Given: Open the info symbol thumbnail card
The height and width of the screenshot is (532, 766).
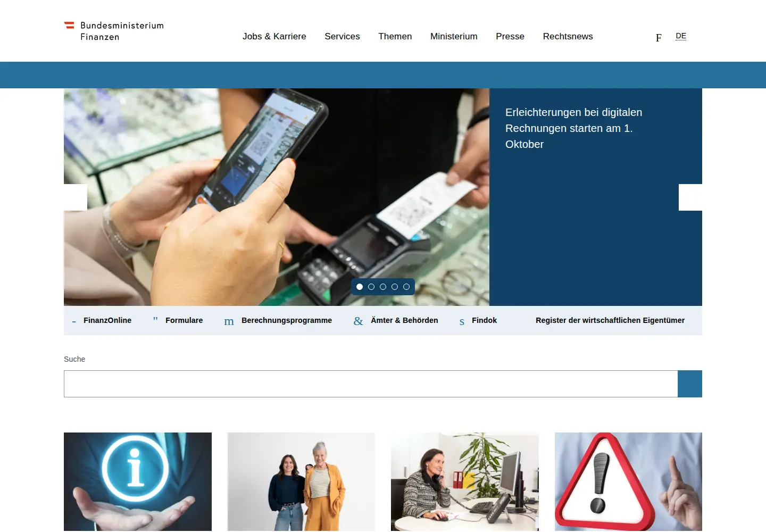Looking at the screenshot, I should 138,481.
